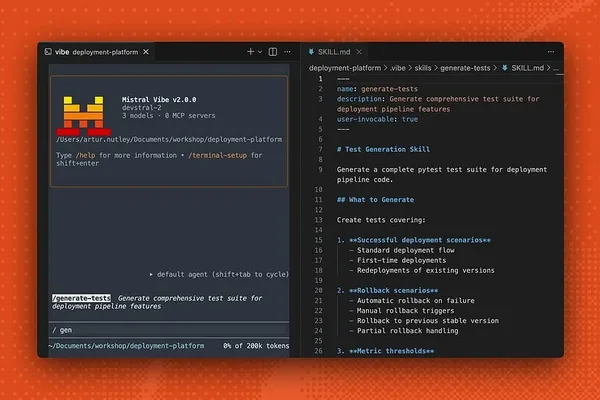Viewport: 600px width, 400px height.
Task: Click ~/Documents/workshop/deployment-platform status path
Action: [126, 346]
